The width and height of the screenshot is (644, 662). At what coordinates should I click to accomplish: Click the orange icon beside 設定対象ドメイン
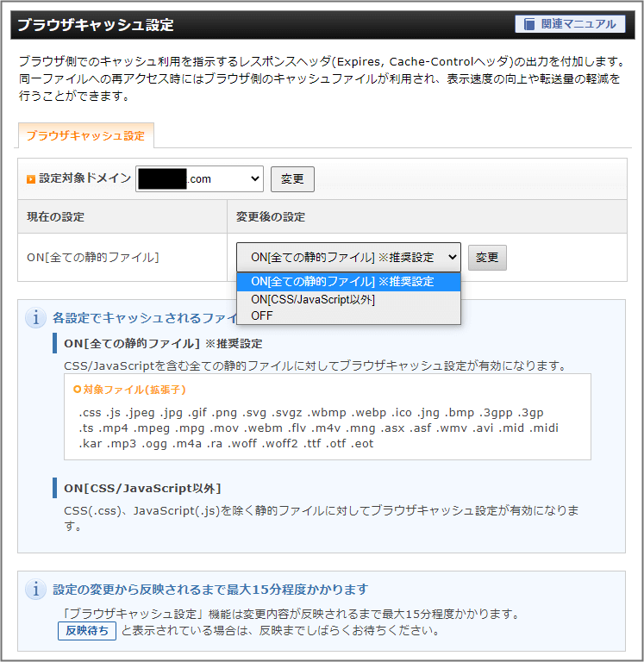tap(31, 179)
